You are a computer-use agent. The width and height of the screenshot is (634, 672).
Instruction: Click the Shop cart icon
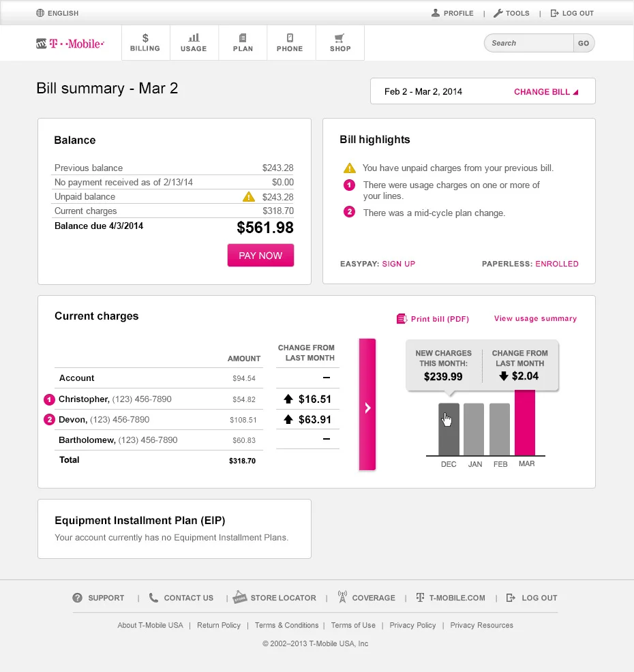point(339,37)
